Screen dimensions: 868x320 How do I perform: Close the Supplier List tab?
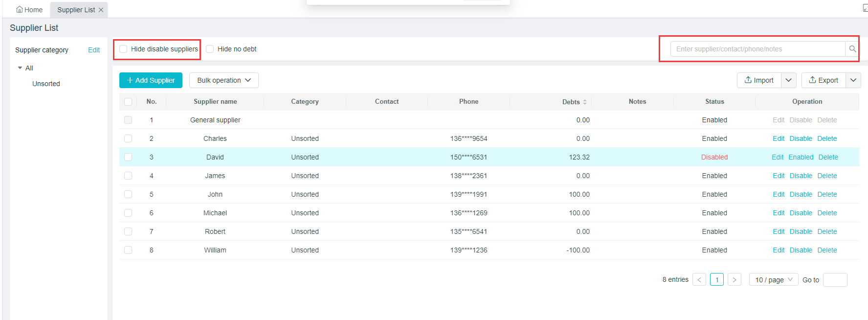[101, 10]
